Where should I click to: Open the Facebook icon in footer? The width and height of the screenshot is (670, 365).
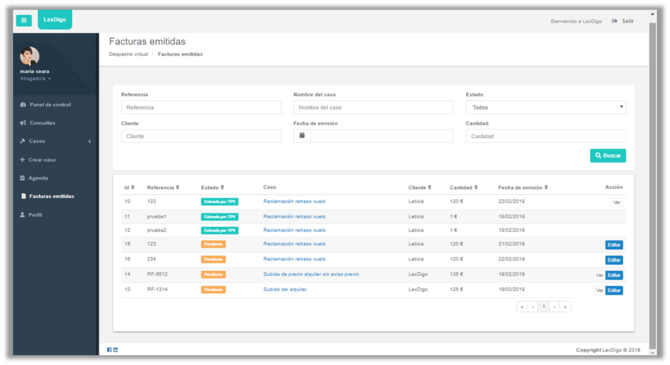pyautogui.click(x=109, y=350)
